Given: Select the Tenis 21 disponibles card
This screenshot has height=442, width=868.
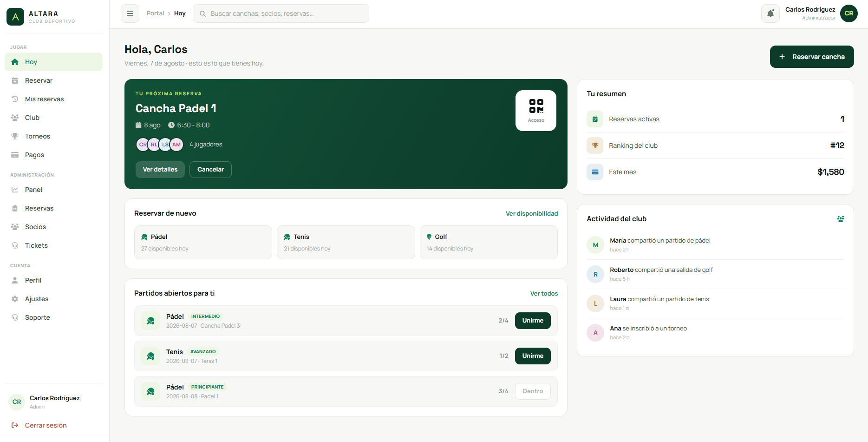Looking at the screenshot, I should coord(346,242).
